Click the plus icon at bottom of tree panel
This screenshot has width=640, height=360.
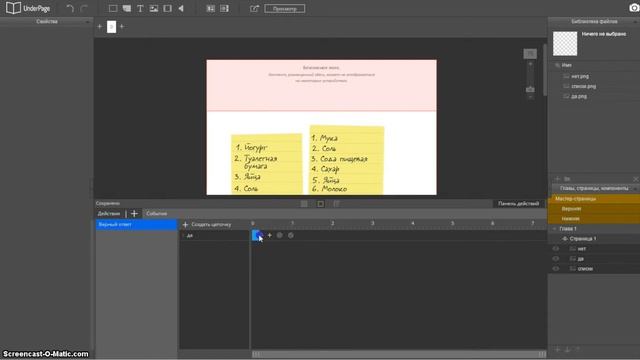click(x=558, y=349)
